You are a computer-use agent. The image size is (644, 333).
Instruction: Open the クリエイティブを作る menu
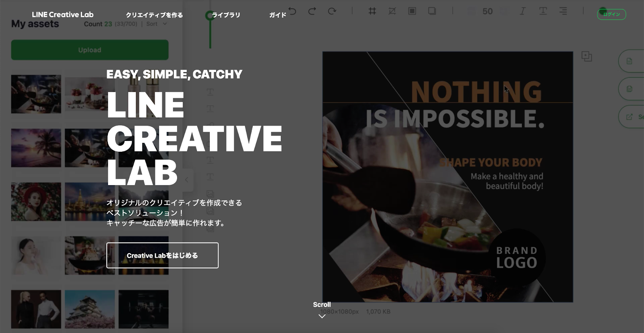pyautogui.click(x=154, y=15)
